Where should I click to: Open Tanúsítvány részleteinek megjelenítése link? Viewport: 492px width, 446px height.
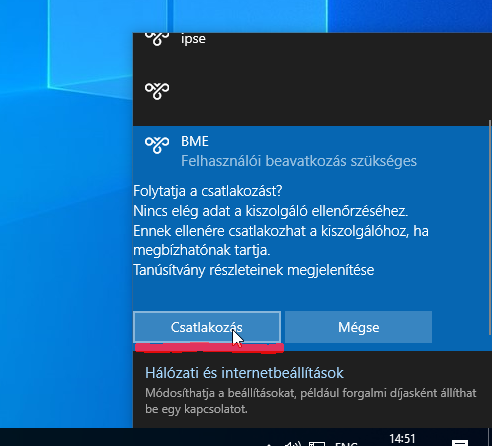point(254,270)
